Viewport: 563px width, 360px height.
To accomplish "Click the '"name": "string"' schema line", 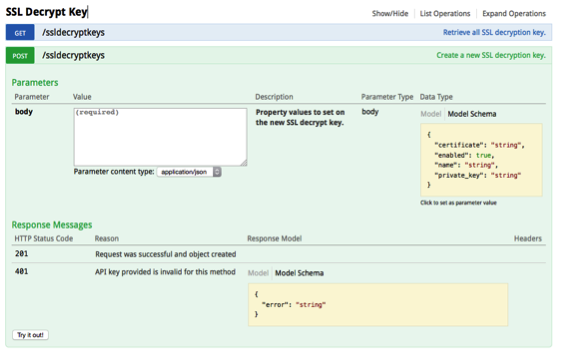I will tap(466, 165).
